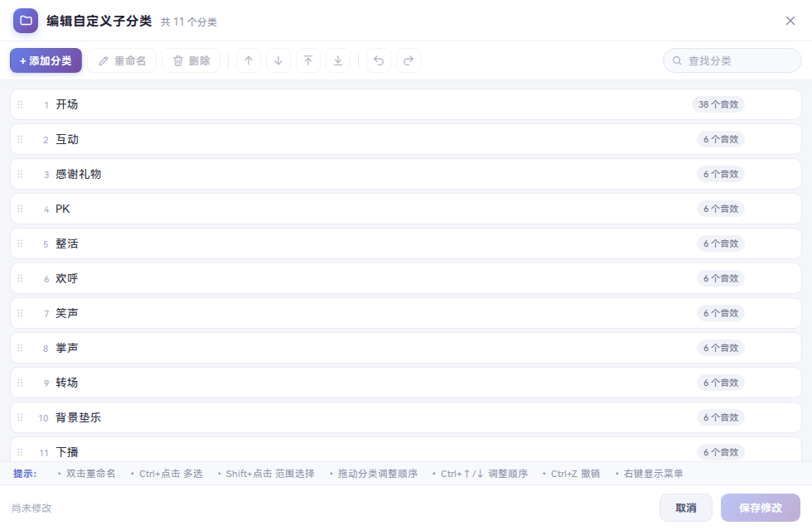This screenshot has height=530, width=812.
Task: Select the 转场 category name
Action: pos(67,383)
